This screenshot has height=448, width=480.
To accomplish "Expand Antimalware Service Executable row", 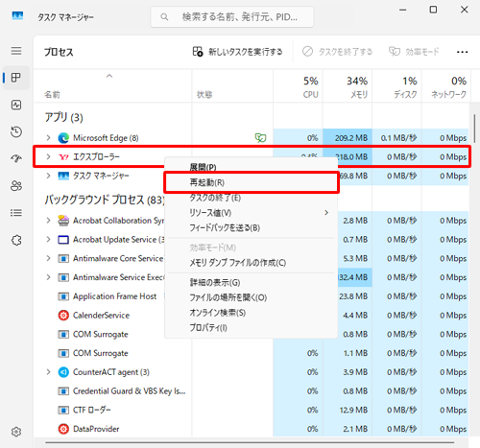I will click(48, 277).
